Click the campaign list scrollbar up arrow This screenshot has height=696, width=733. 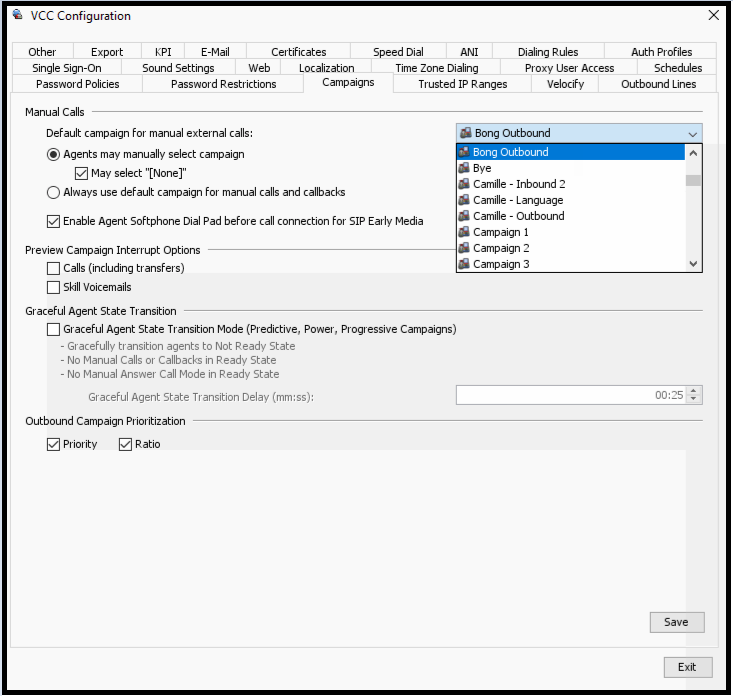click(x=693, y=152)
